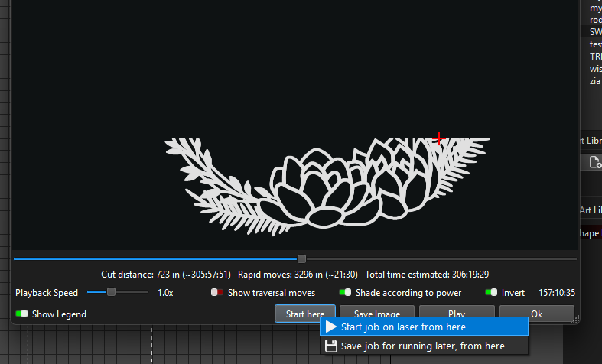Switch to the Art Library tab
This screenshot has width=602, height=364.
click(x=590, y=210)
